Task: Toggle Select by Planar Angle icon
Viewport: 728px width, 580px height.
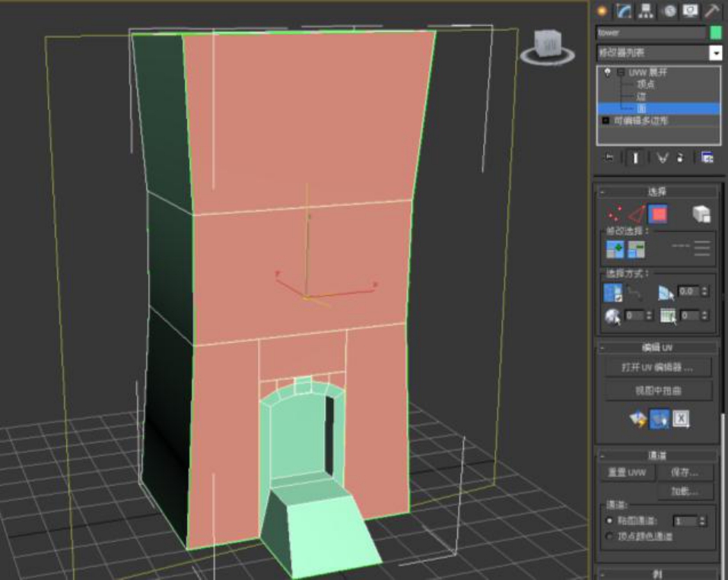Action: (666, 293)
